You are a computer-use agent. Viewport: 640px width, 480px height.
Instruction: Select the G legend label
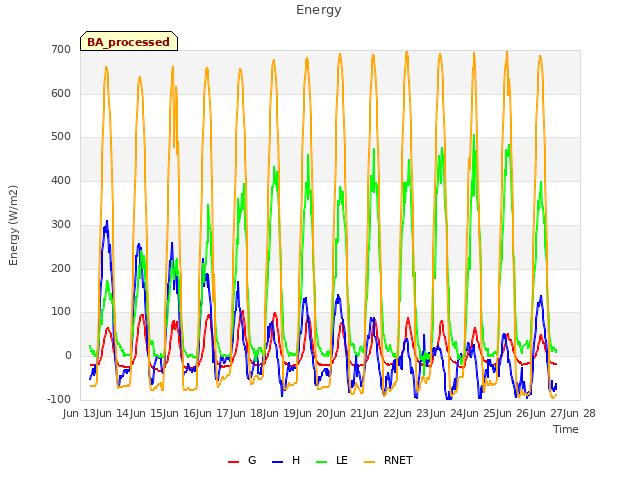pyautogui.click(x=252, y=460)
